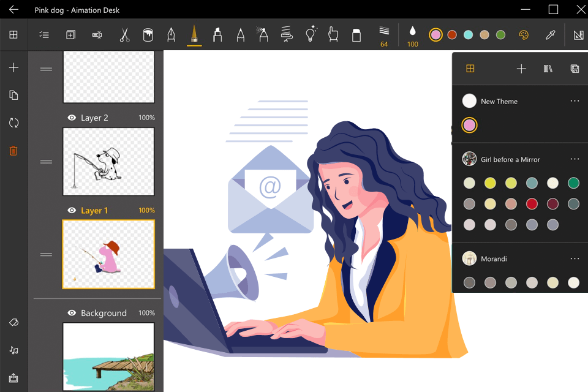Screen dimensions: 588x392
Task: Select the Layer 2 dog sketch thumbnail
Action: click(109, 162)
